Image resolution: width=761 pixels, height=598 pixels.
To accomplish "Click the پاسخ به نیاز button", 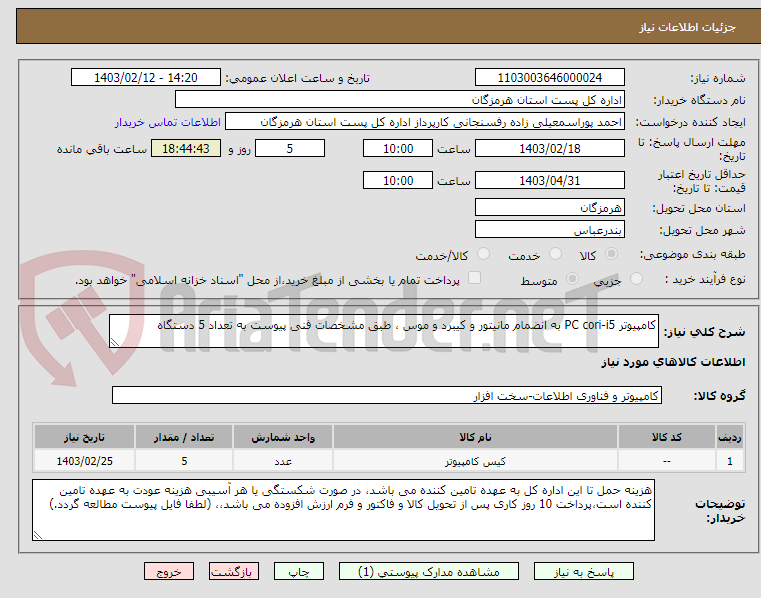I will [583, 571].
